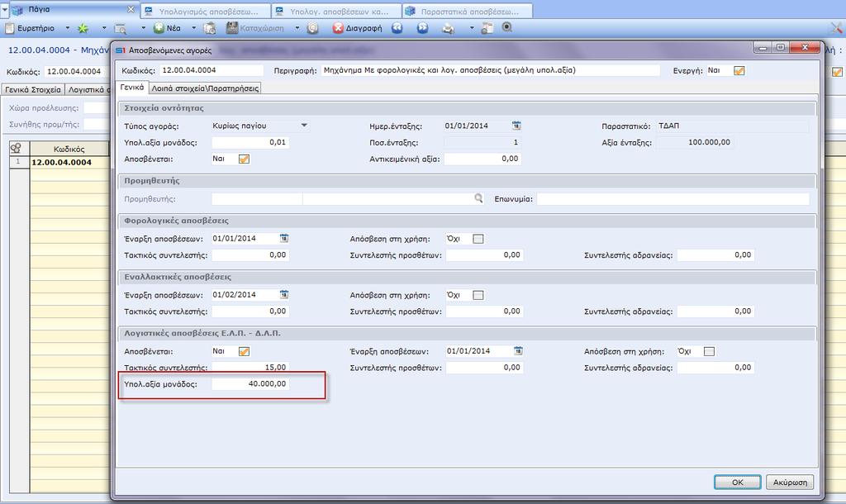846x504 pixels.
Task: Go to previous record with blue arrow
Action: [x=397, y=28]
